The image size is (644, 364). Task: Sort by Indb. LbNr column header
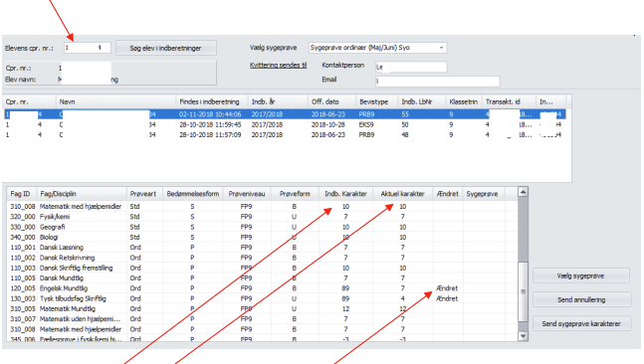(422, 101)
